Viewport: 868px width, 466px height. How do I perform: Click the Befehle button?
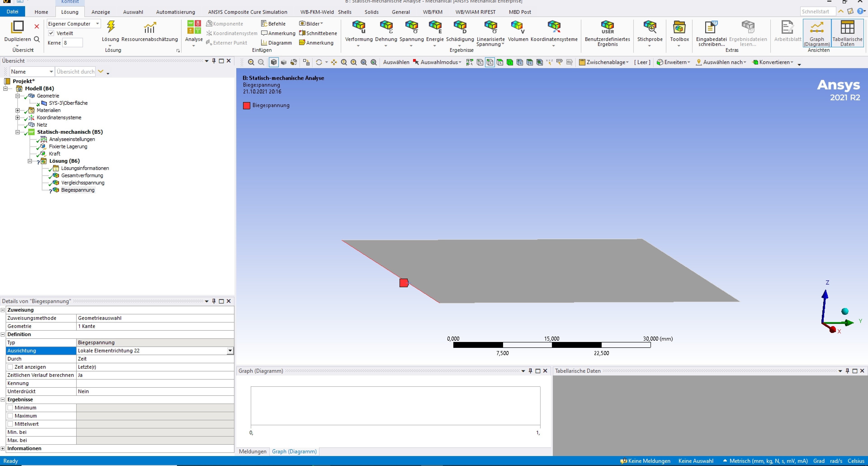coord(273,24)
